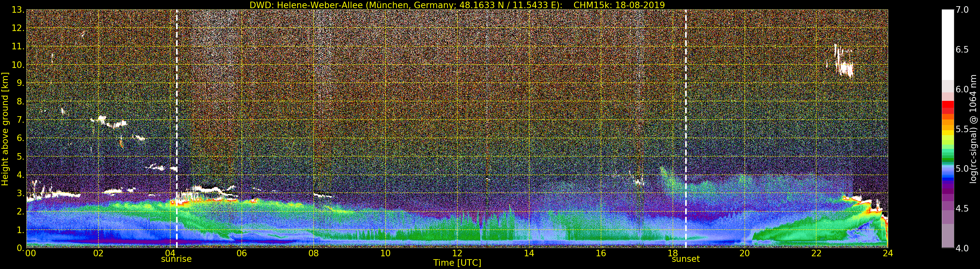Click the 'sunset' label below the time axis

tap(685, 259)
